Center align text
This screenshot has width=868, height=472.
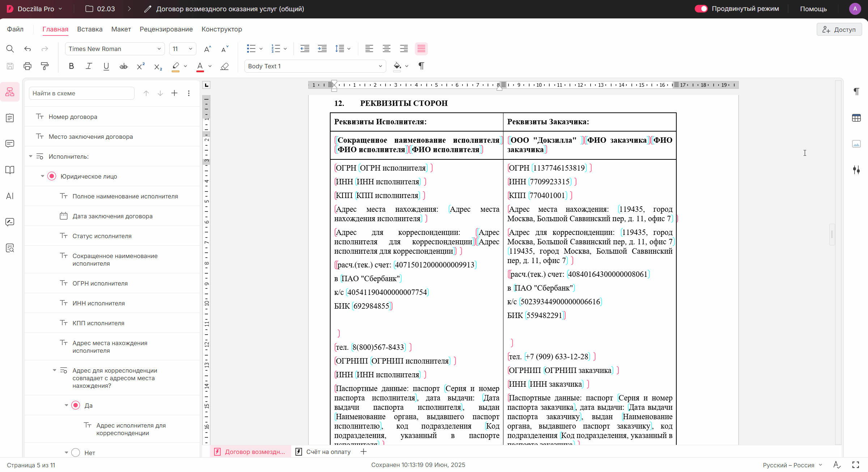387,49
